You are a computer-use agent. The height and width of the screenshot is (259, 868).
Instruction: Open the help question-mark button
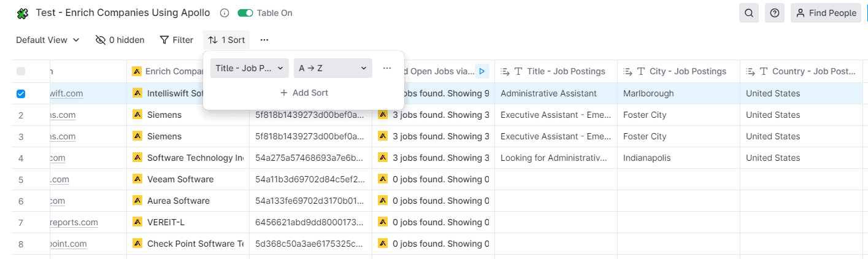(x=775, y=13)
